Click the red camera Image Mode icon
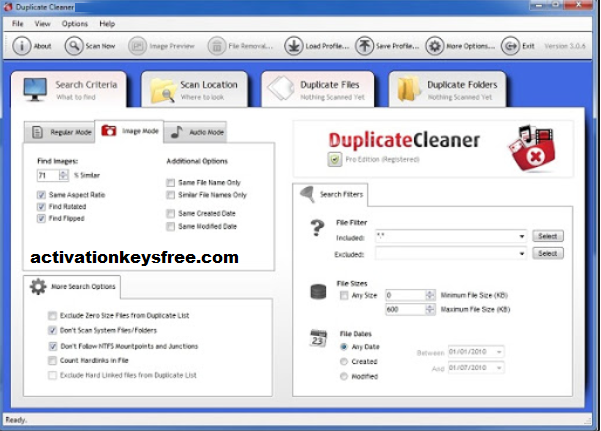601x431 pixels. click(109, 130)
